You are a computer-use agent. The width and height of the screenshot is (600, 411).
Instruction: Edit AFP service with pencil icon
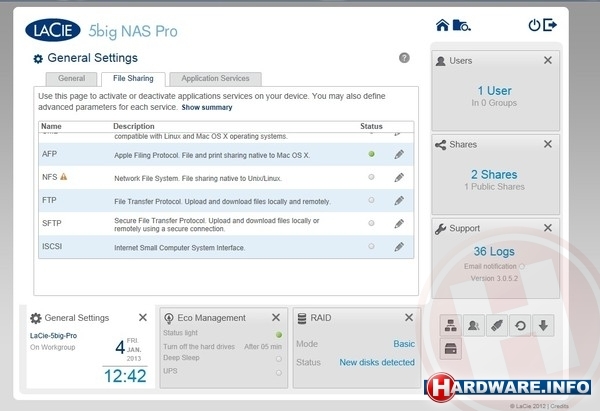coord(399,154)
